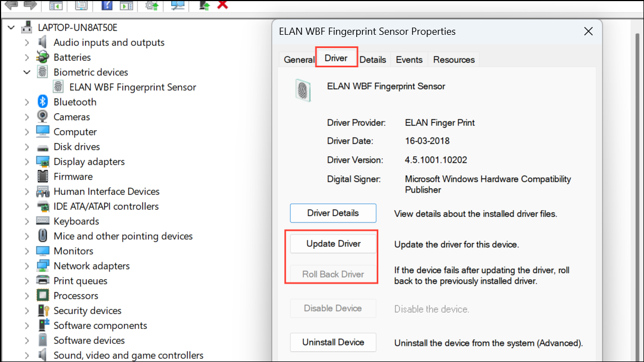Click the Keyboards icon in the tree
Viewport: 644px width, 362px height.
click(x=43, y=221)
